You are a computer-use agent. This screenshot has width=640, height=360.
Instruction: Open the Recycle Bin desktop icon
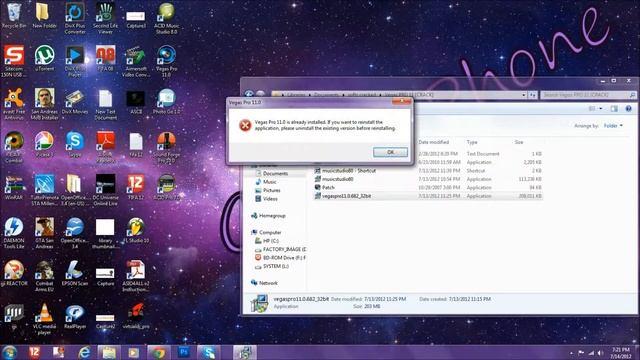pyautogui.click(x=14, y=16)
